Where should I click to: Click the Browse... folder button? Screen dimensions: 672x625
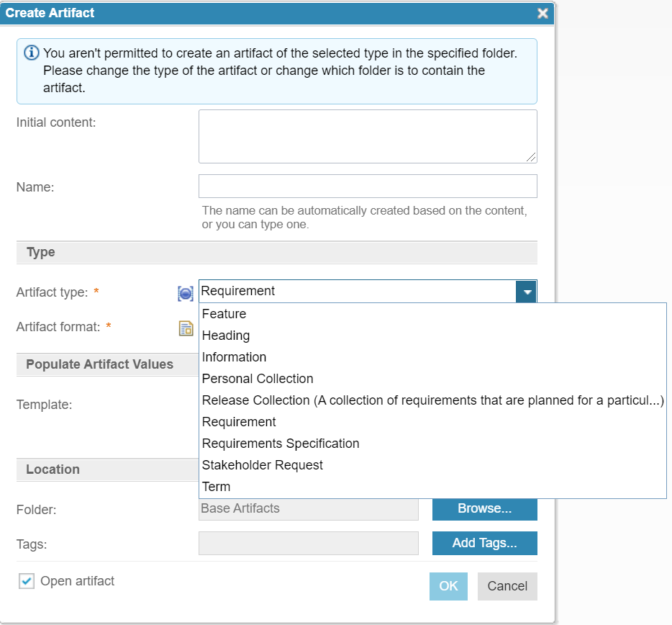484,508
